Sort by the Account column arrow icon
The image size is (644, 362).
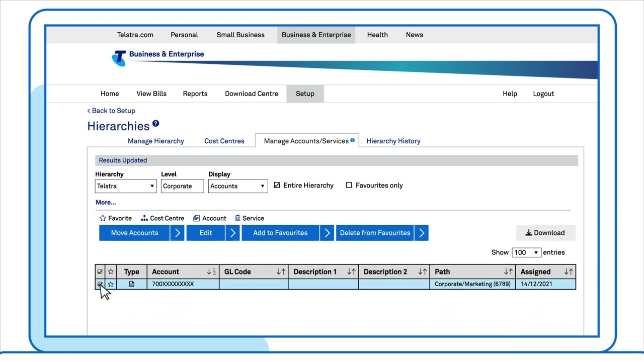[x=211, y=271]
